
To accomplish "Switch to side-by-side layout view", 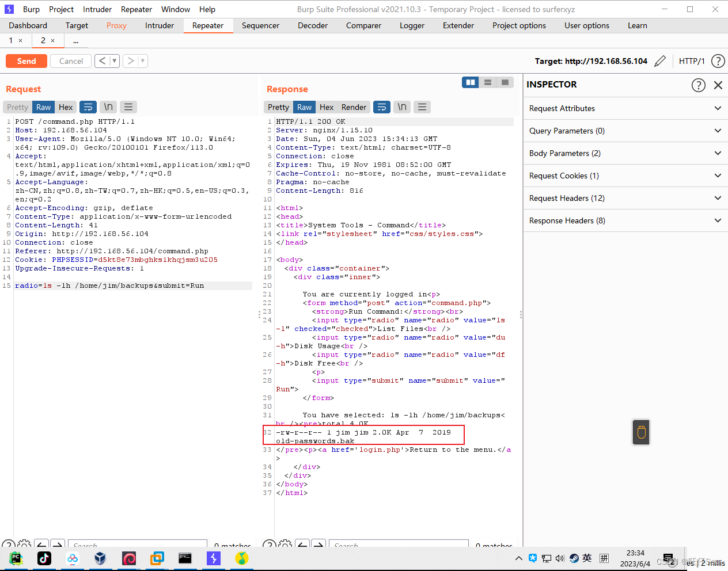I will (x=471, y=82).
